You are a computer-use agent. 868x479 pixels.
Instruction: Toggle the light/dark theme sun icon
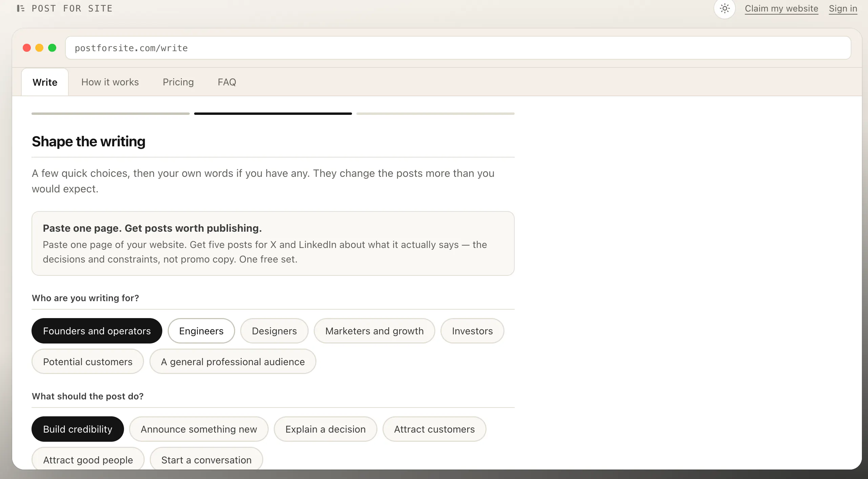tap(724, 8)
